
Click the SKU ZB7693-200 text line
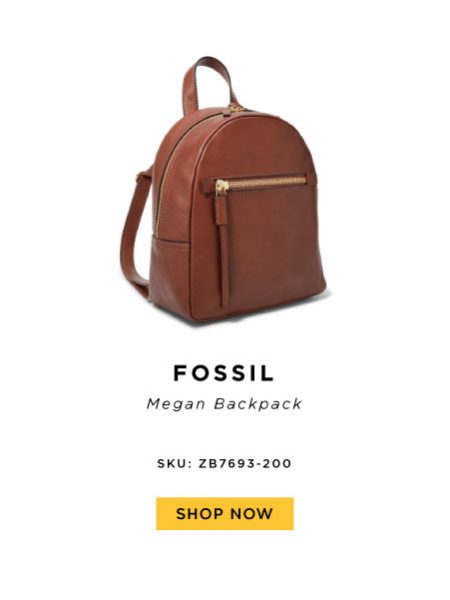224,463
